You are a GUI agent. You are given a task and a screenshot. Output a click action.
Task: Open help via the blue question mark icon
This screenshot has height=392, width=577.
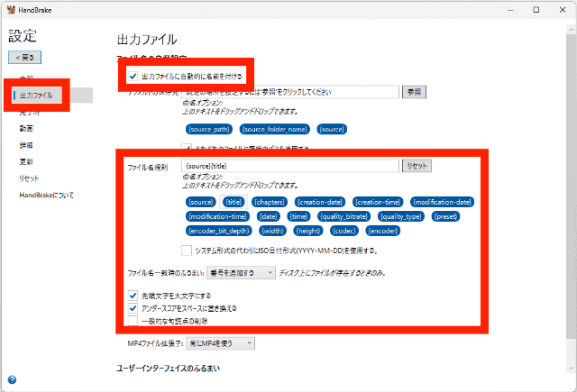[12, 379]
